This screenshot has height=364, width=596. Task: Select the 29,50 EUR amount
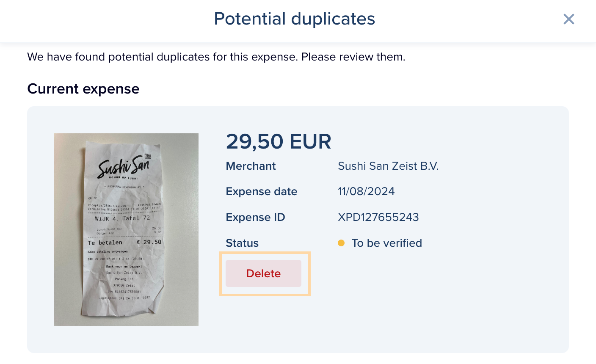coord(279,141)
